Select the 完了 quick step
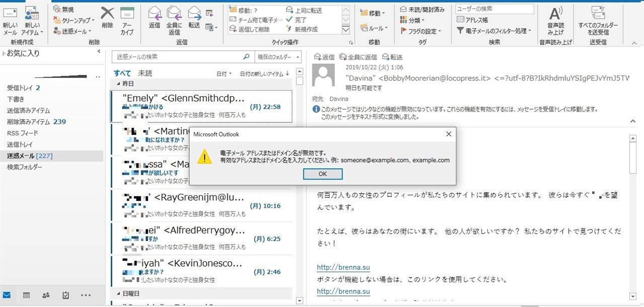This screenshot has width=644, height=307. click(296, 20)
